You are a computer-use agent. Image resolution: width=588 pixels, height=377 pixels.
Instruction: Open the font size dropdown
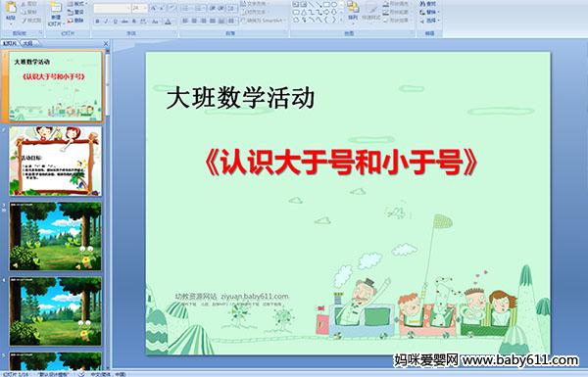click(x=145, y=8)
